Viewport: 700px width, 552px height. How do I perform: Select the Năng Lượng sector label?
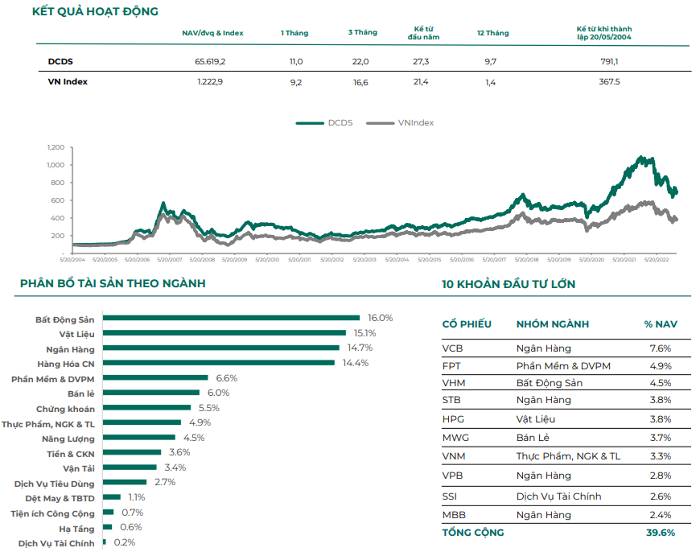point(67,438)
